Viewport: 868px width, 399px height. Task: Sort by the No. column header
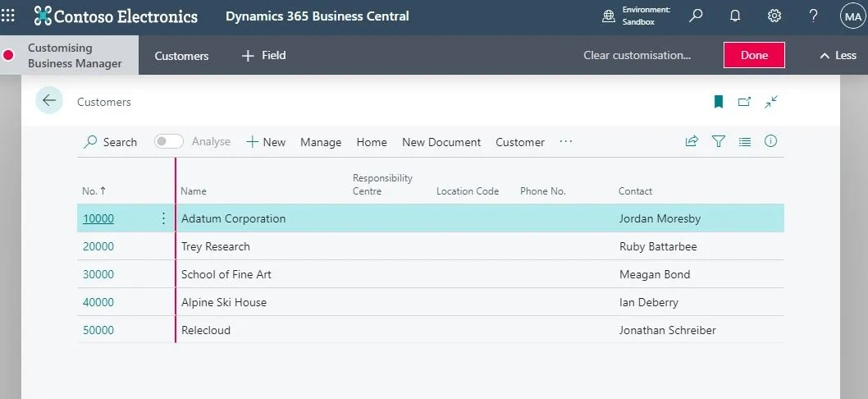(x=94, y=190)
